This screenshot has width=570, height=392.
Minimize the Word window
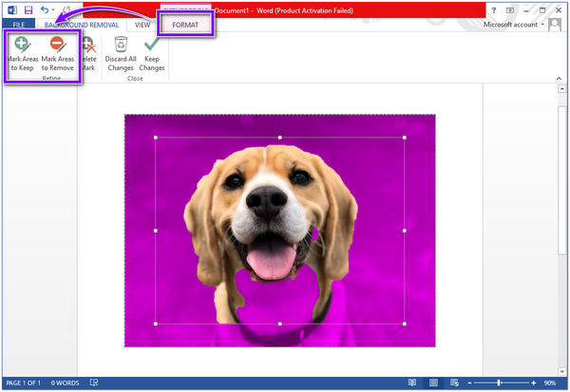526,10
